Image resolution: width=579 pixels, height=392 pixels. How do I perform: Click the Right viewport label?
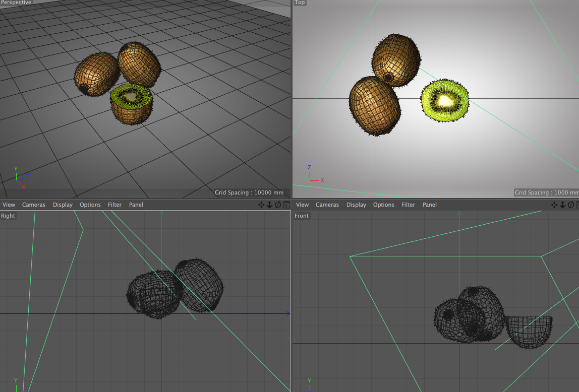point(8,216)
